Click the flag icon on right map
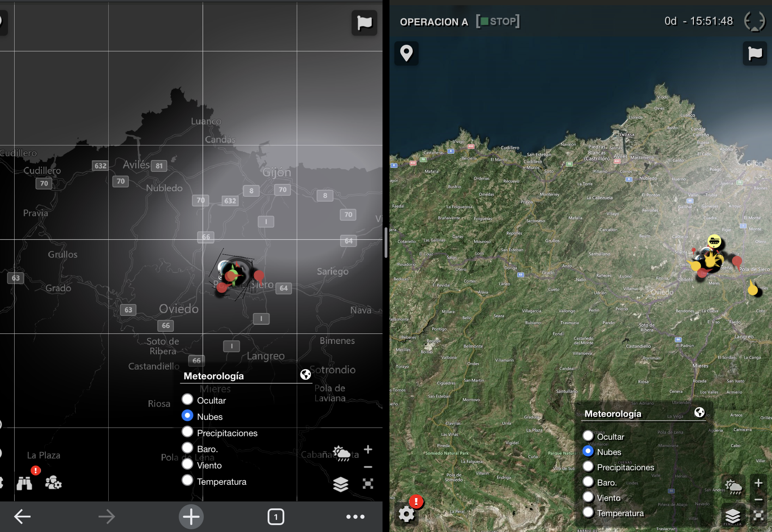Image resolution: width=772 pixels, height=532 pixels. [755, 53]
